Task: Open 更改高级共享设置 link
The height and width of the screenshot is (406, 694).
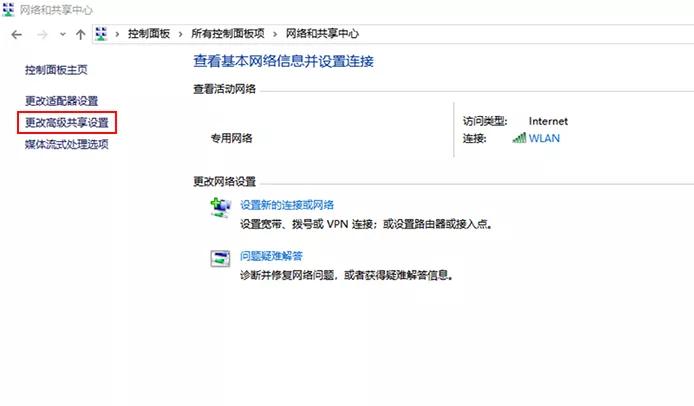Action: click(67, 123)
